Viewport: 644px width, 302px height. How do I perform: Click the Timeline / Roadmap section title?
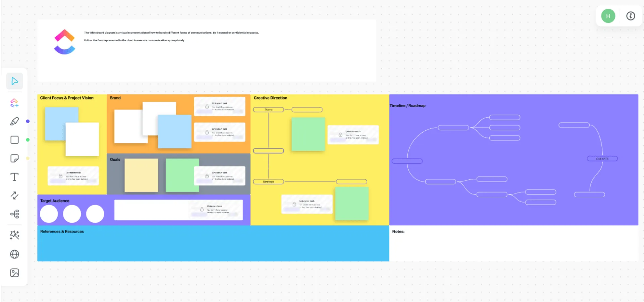pyautogui.click(x=408, y=105)
